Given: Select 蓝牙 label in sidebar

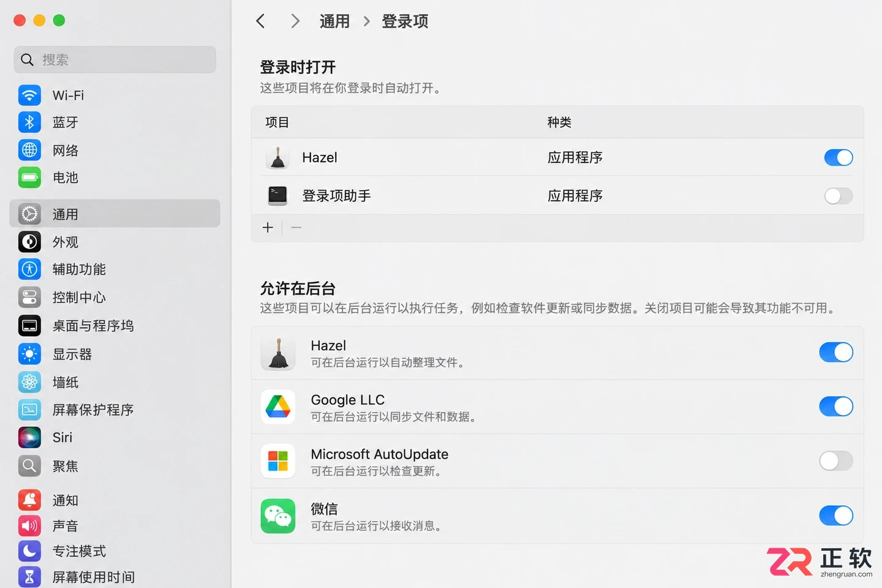Looking at the screenshot, I should (66, 123).
